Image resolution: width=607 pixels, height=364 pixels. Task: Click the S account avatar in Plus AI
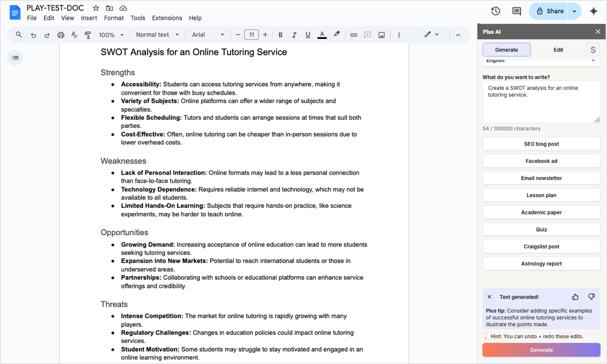pos(593,50)
